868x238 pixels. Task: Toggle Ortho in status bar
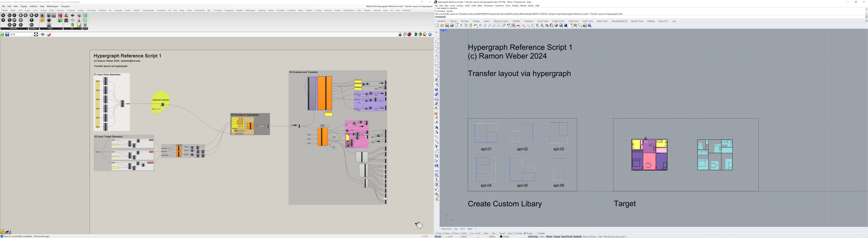542,237
